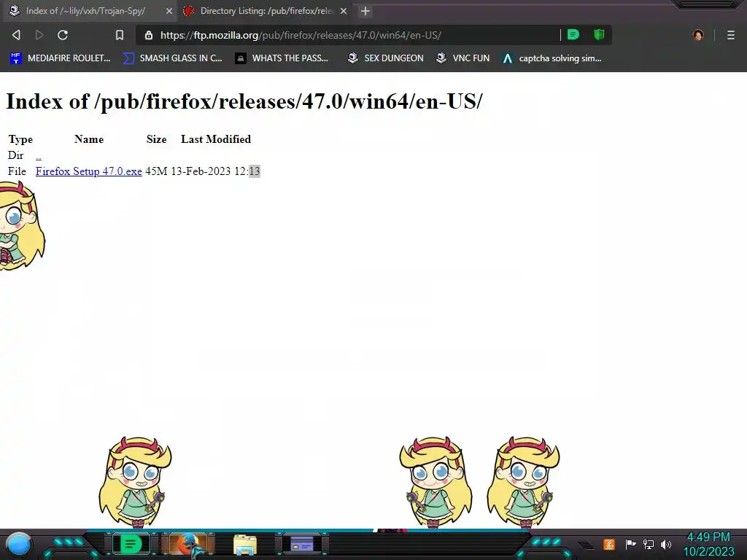Screen dimensions: 747x560
Task: Go back using the browser back arrow
Action: pyautogui.click(x=16, y=35)
